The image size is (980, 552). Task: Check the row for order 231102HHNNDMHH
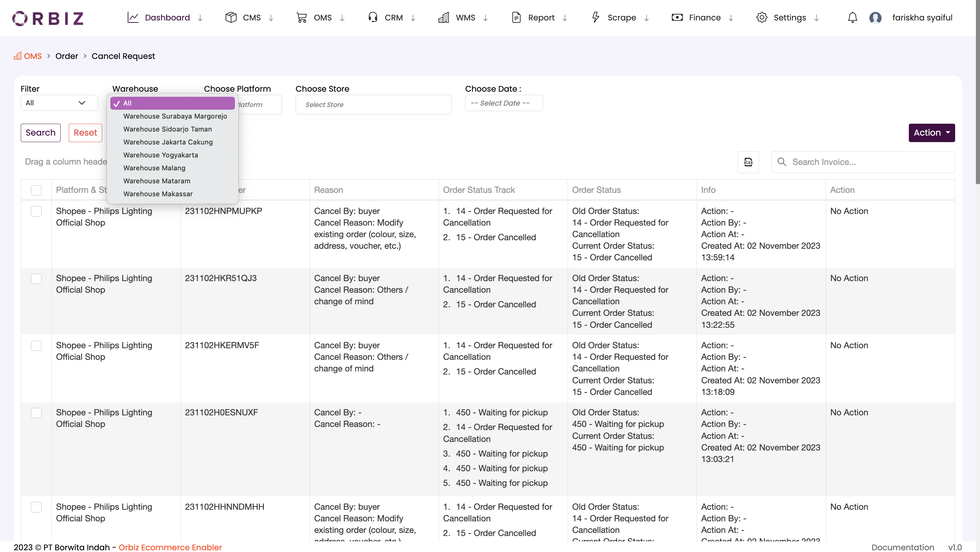point(36,507)
